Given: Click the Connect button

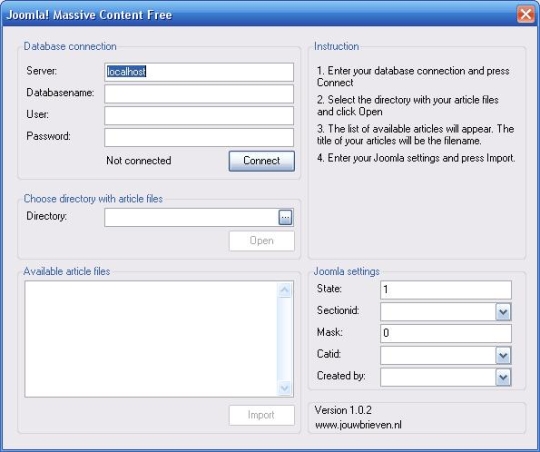Looking at the screenshot, I should [262, 161].
